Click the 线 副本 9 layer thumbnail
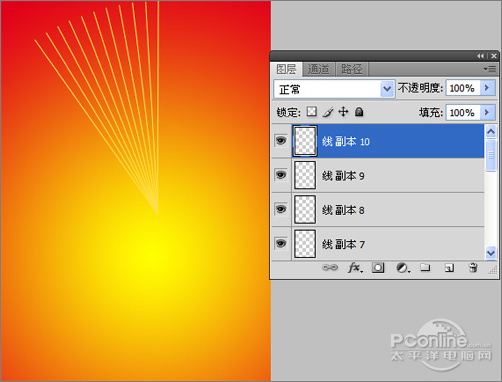 (x=305, y=175)
